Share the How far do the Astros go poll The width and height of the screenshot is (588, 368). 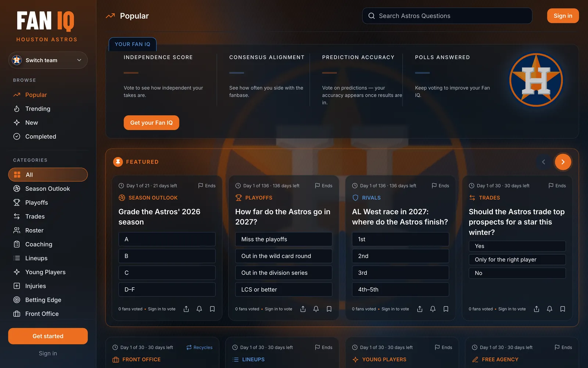(x=303, y=309)
